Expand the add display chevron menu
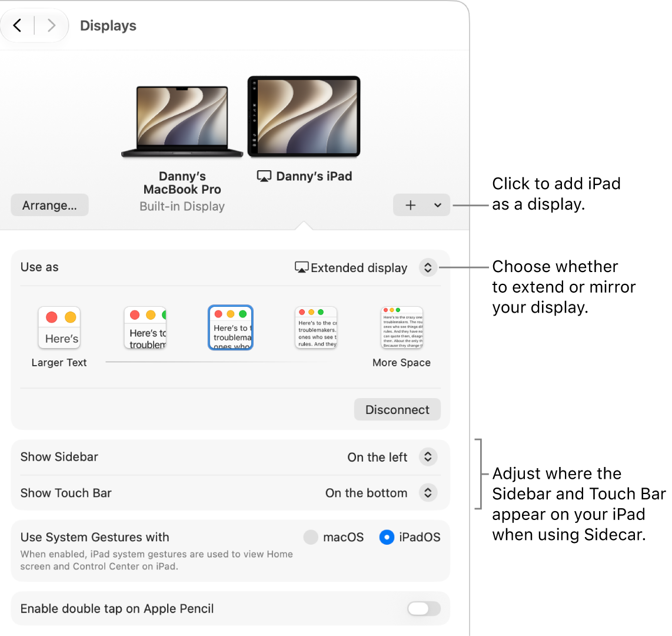The image size is (672, 636). (x=438, y=205)
